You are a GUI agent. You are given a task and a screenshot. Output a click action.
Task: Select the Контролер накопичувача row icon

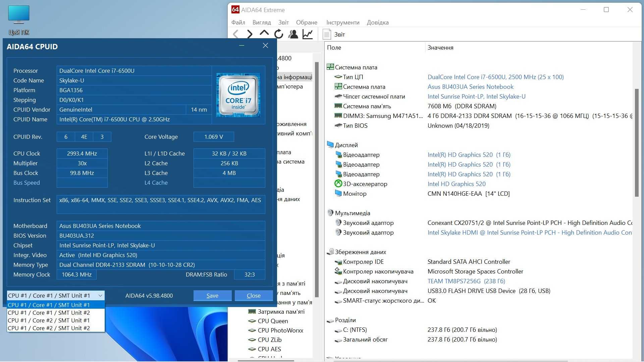(338, 271)
